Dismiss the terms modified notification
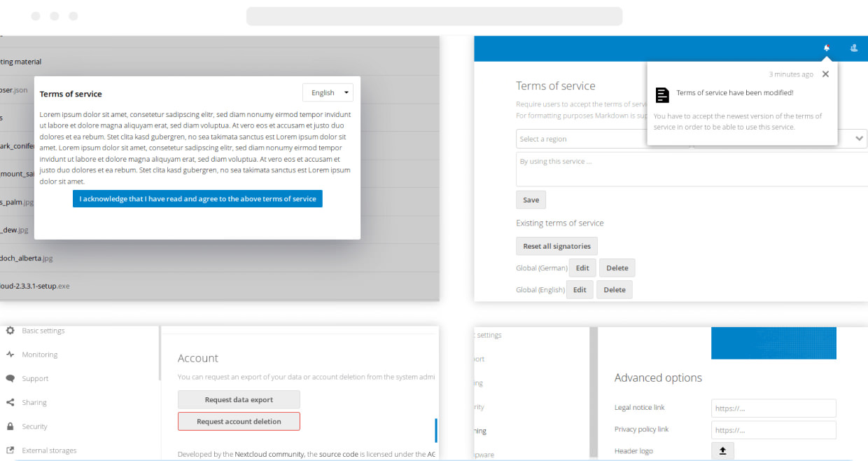The width and height of the screenshot is (868, 461). (825, 74)
